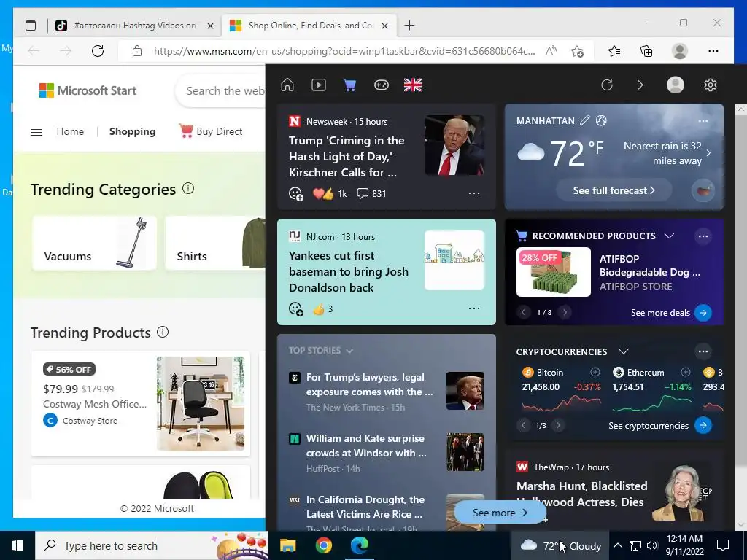Open the widgets profile avatar
The image size is (747, 560).
pos(675,85)
